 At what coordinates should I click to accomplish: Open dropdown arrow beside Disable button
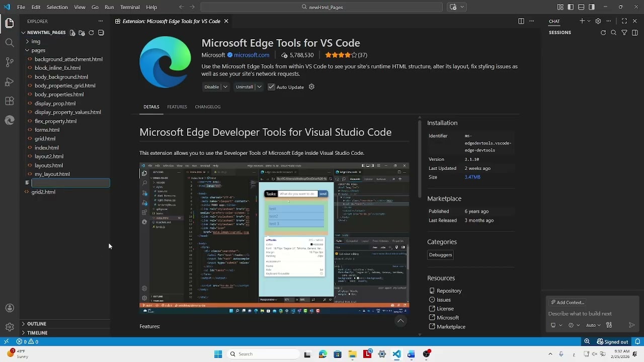point(225,87)
